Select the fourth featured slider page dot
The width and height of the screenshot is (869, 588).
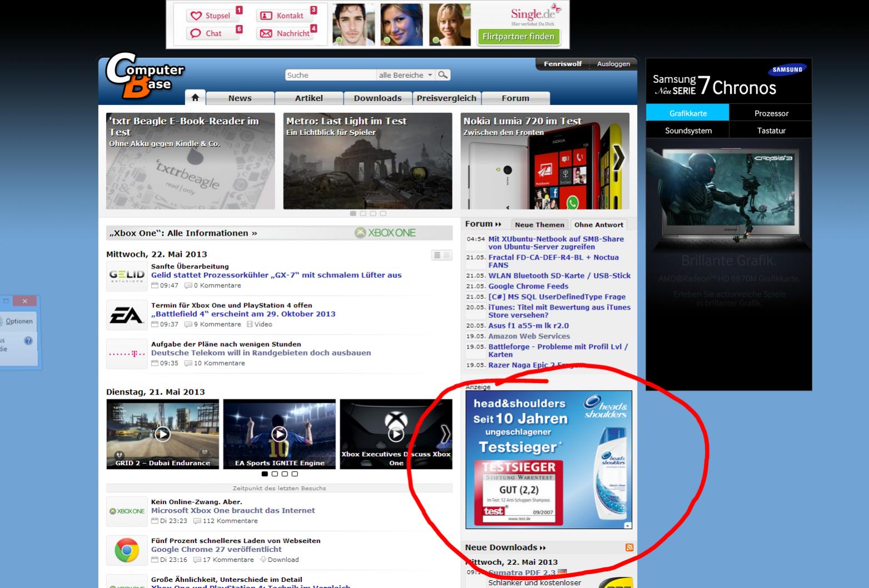click(x=383, y=213)
